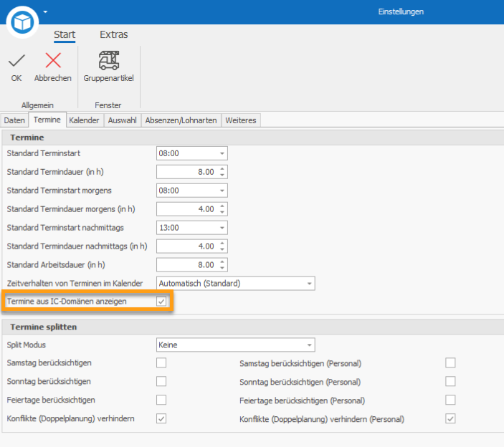Image resolution: width=504 pixels, height=447 pixels.
Task: Disable Konflikte (Doppelplanung) verhindern checkbox
Action: pyautogui.click(x=161, y=418)
